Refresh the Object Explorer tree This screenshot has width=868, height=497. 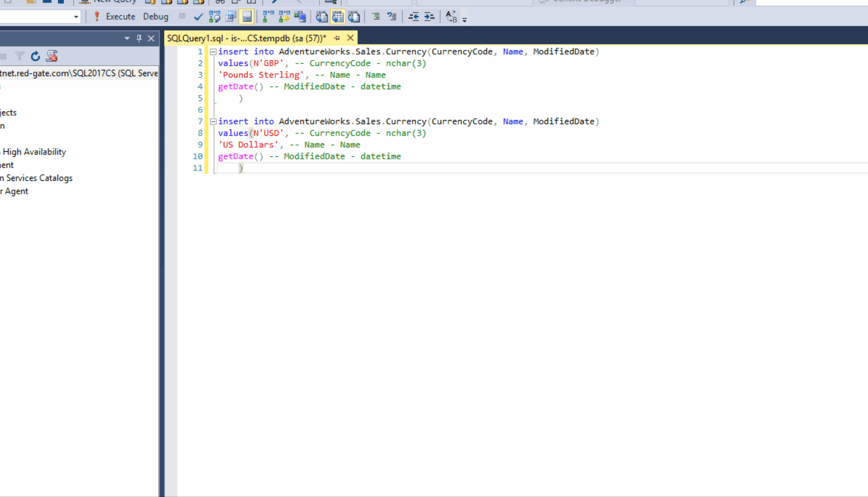(35, 56)
